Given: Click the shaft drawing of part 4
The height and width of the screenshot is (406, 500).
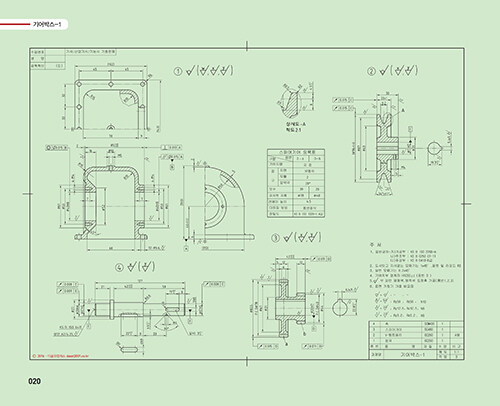Looking at the screenshot, I should (139, 310).
